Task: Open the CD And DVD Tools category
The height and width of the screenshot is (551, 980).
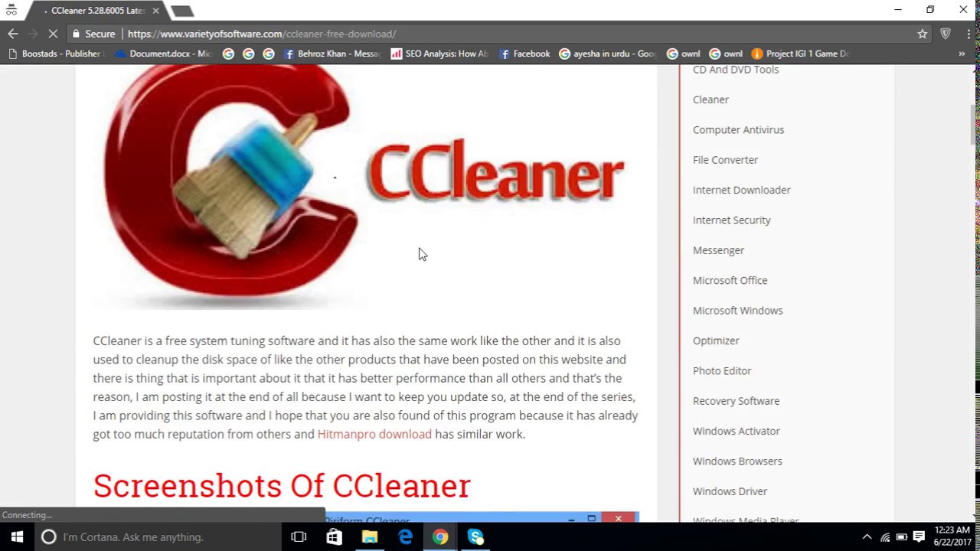Action: click(x=736, y=70)
